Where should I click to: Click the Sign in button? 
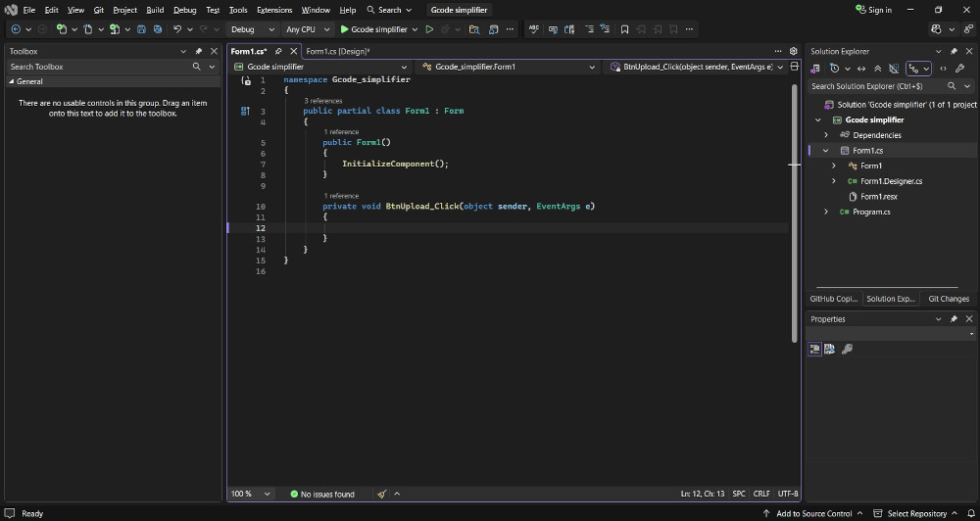point(873,10)
